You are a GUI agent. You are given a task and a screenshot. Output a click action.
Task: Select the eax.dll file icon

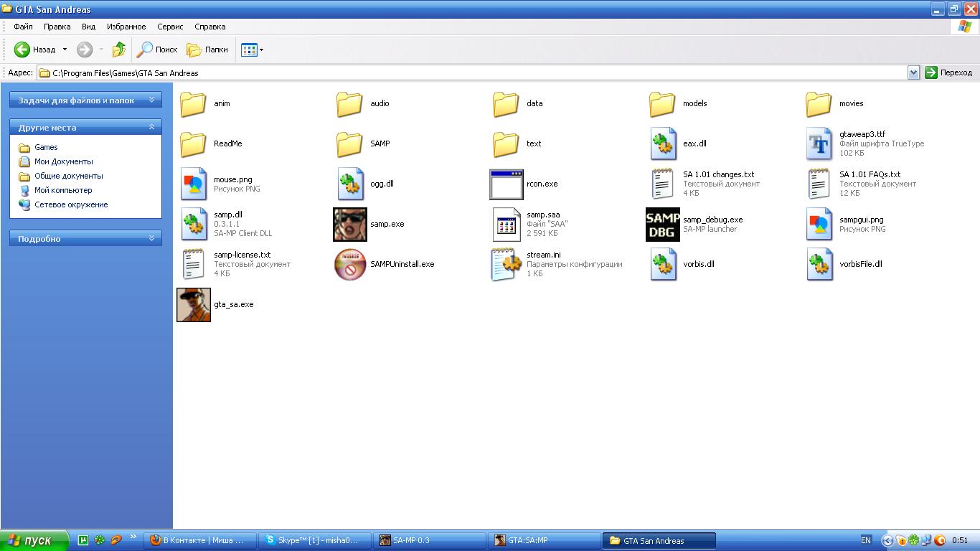663,143
